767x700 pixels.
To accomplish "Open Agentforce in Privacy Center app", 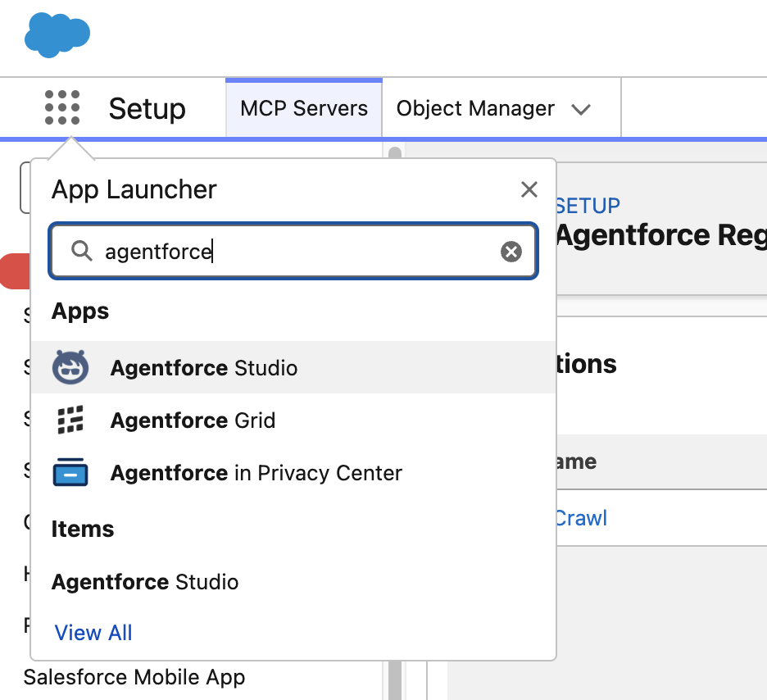I will pos(293,472).
